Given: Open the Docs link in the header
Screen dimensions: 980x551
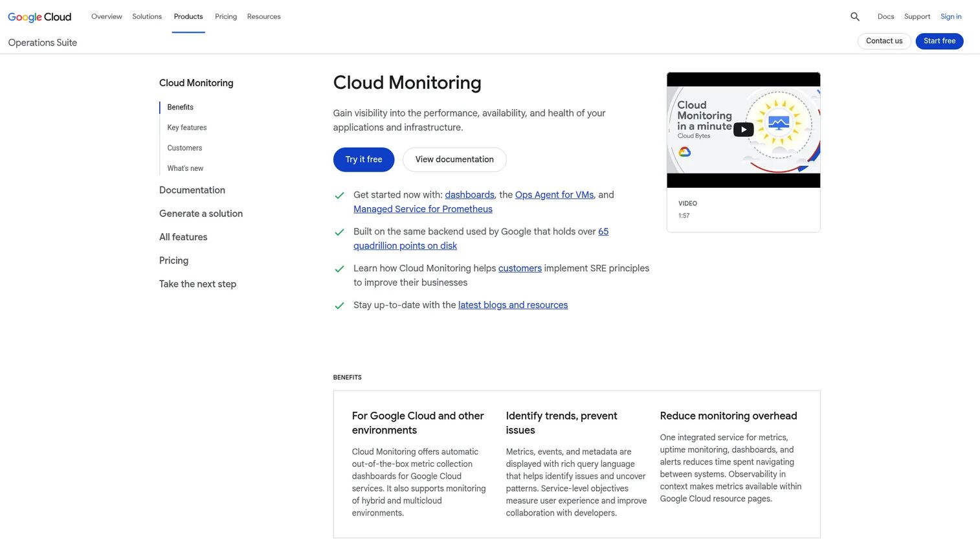Looking at the screenshot, I should pos(885,16).
